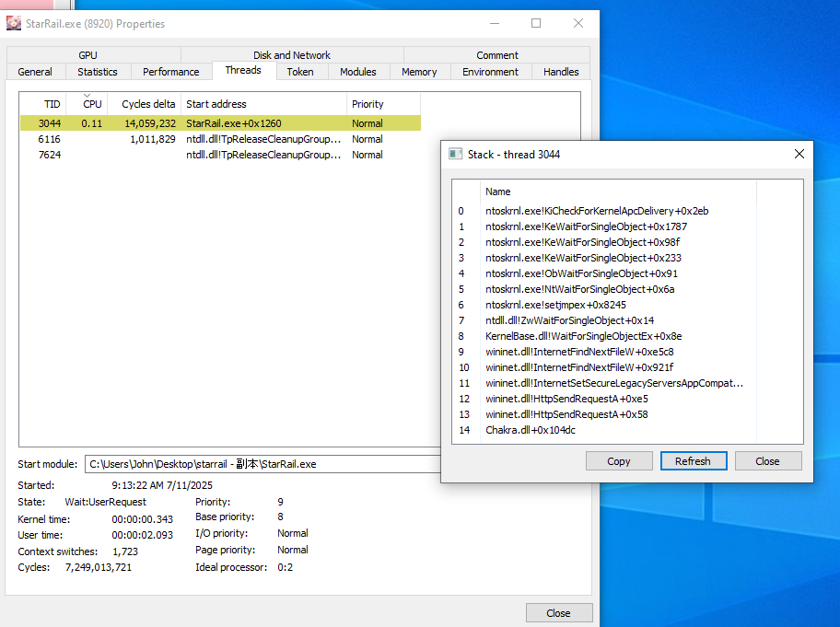Open the Modules tab
The image size is (840, 627).
358,72
